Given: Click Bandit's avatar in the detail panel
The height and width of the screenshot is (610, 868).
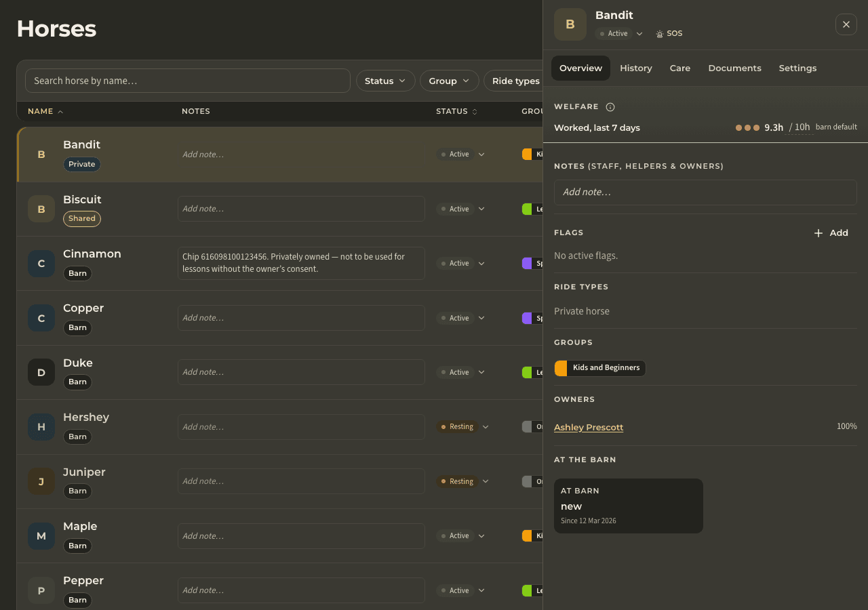Looking at the screenshot, I should click(570, 24).
